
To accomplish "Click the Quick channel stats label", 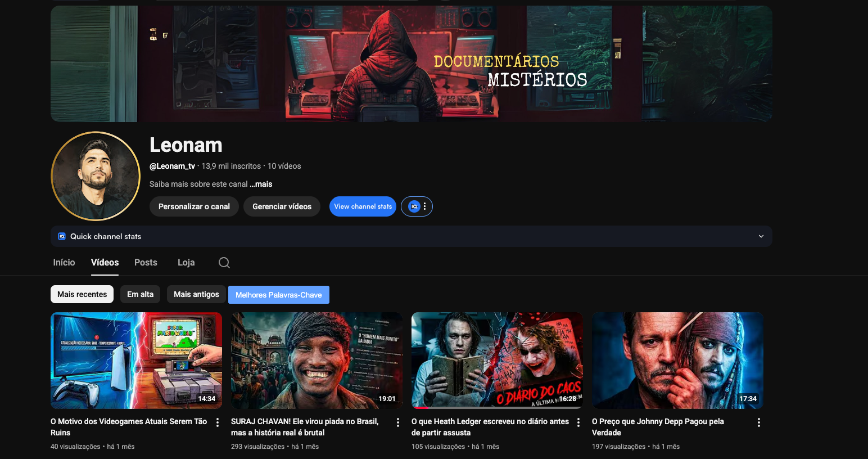I will tap(106, 236).
